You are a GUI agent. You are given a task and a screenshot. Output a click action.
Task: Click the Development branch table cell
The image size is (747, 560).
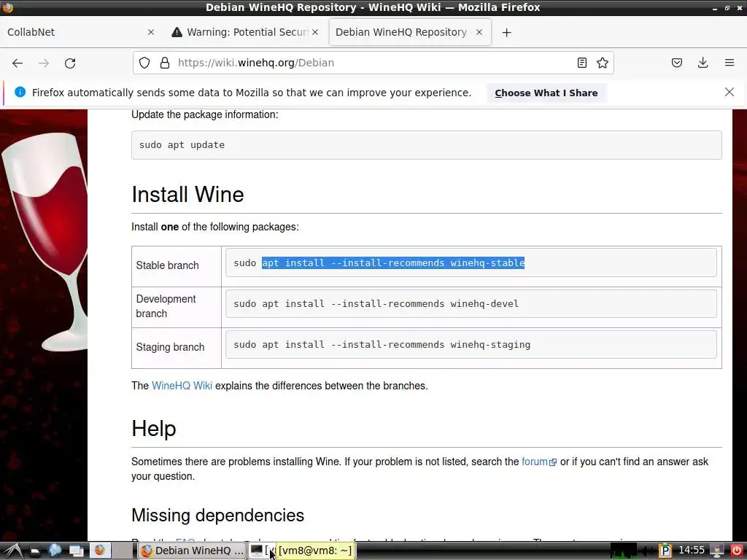(177, 307)
